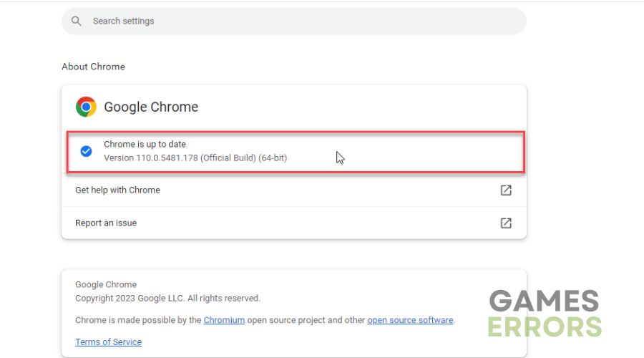Click the Google Chrome title text

pyautogui.click(x=151, y=107)
